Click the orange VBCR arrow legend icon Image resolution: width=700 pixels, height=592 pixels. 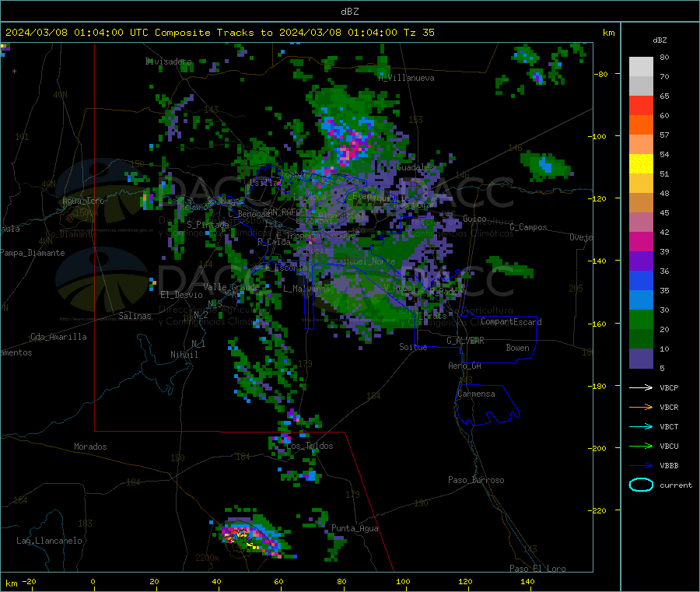tap(641, 407)
